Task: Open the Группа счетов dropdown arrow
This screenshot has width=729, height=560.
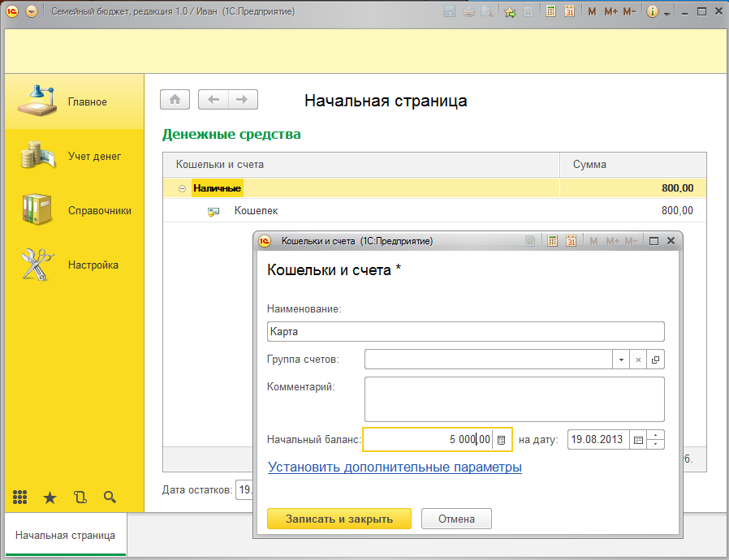Action: 621,360
